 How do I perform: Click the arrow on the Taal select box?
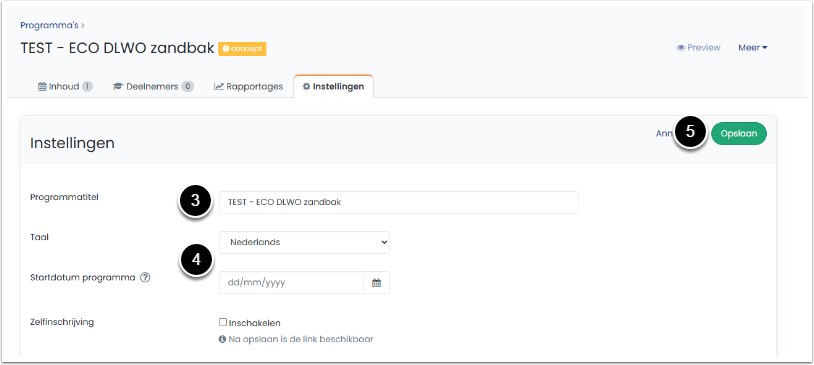coord(384,242)
